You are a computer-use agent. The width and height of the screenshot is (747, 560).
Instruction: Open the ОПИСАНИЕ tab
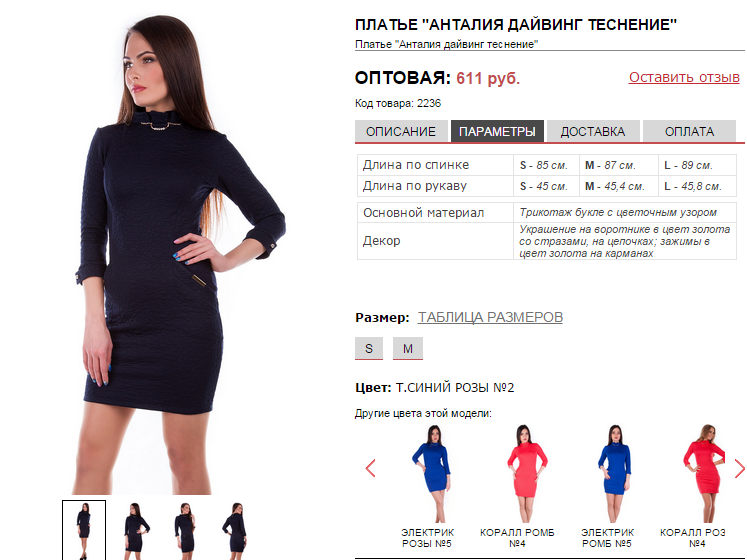(401, 131)
